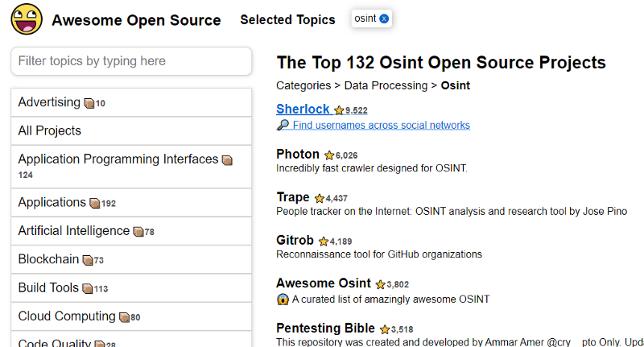The image size is (644, 347).
Task: Click the package icon next to Applications
Action: [95, 203]
